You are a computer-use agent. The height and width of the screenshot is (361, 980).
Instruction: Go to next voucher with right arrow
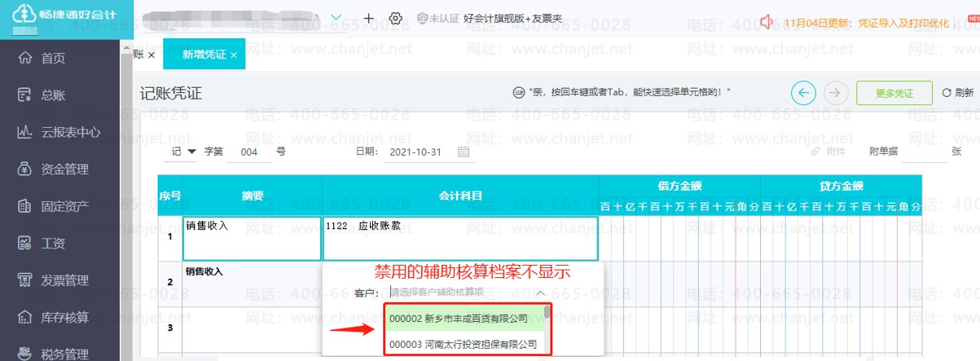coord(833,93)
